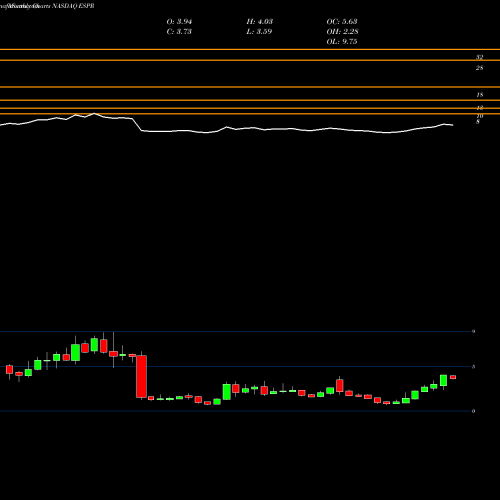500x500 pixels.
Task: Click the tall green candle before last
Action: coord(443,380)
